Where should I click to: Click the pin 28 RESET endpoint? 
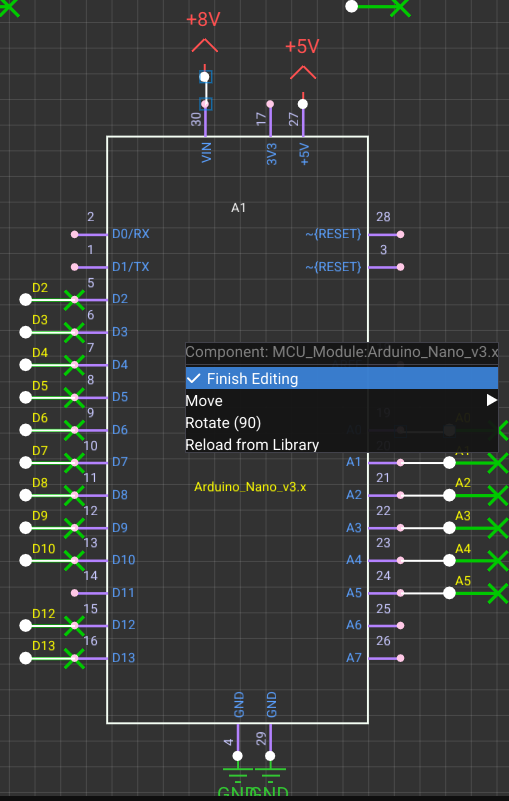[401, 234]
